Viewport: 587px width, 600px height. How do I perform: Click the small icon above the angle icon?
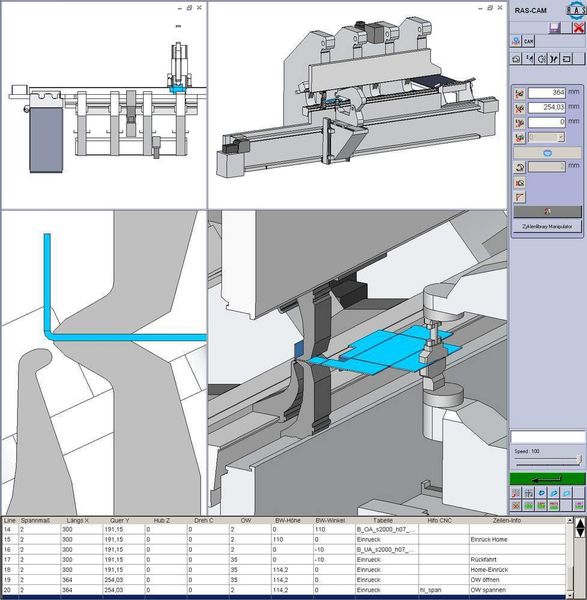(519, 183)
